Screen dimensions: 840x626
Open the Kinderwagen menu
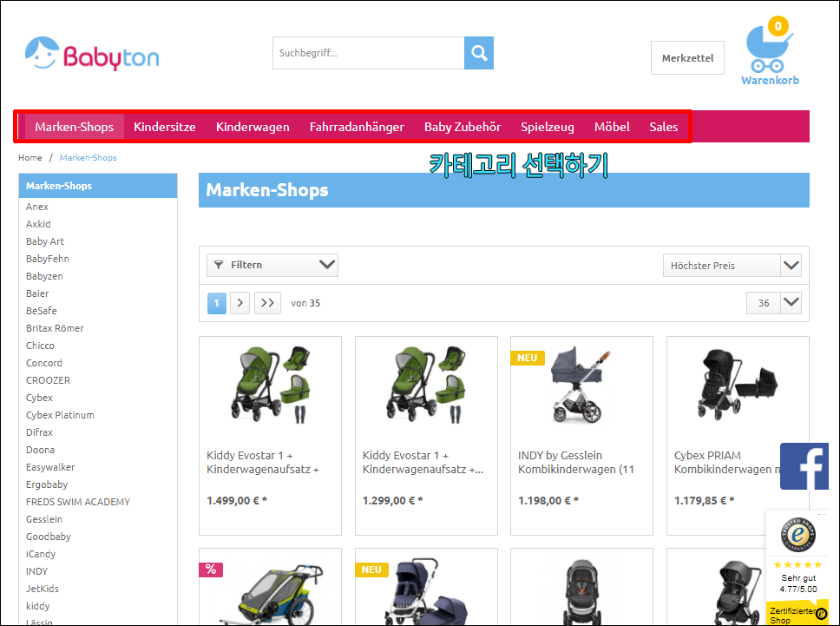click(253, 127)
